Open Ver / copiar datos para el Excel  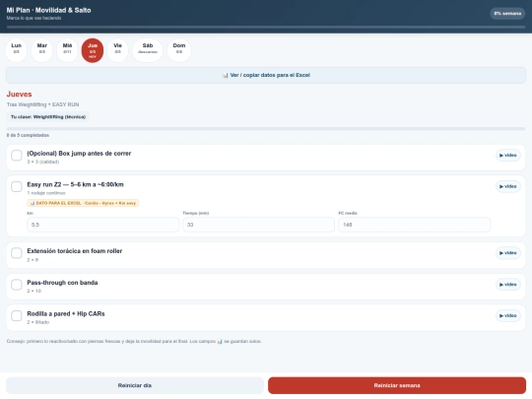pos(266,75)
